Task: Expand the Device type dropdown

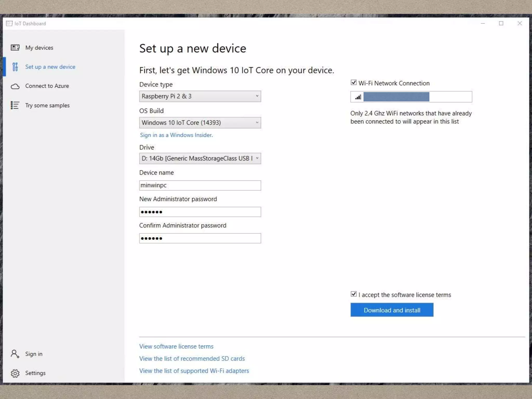Action: [x=200, y=96]
